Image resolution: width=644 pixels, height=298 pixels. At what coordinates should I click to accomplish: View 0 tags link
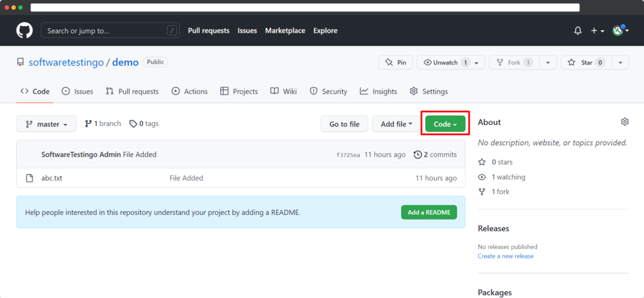tap(144, 124)
